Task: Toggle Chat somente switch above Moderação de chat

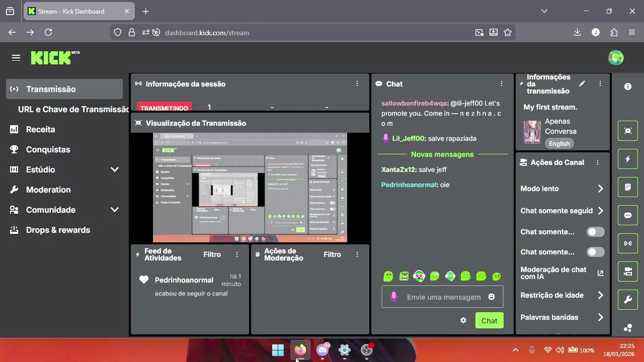Action: pos(596,252)
